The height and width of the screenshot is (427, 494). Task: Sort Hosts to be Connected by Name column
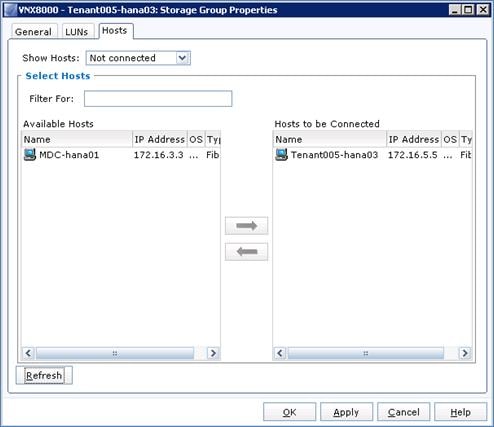[330, 139]
